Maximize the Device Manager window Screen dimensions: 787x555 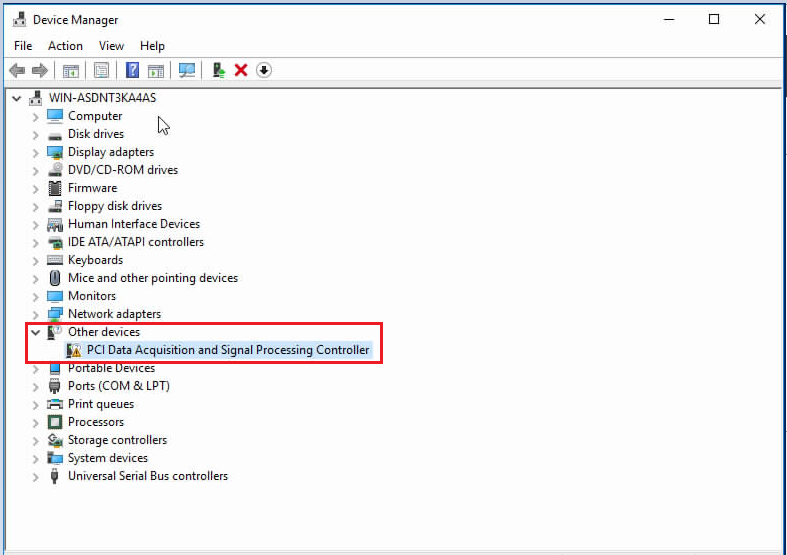[714, 20]
